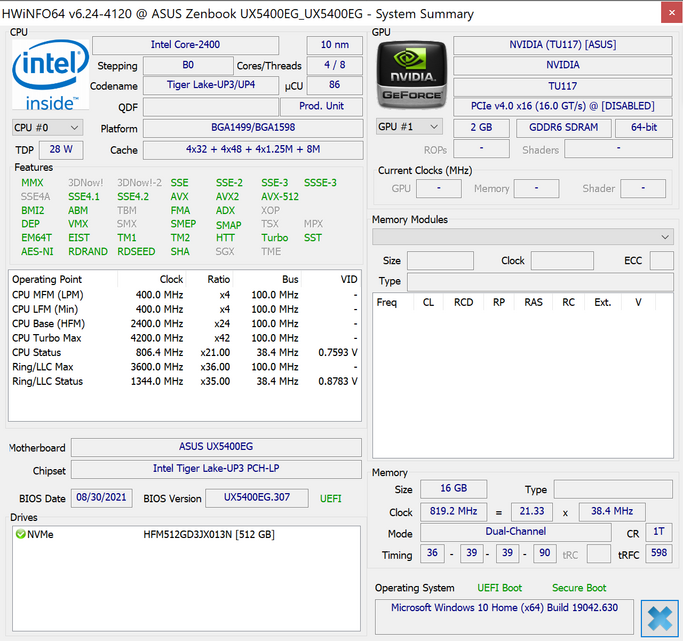This screenshot has height=641, width=683.
Task: Select the Ring/LLC Status row
Action: pos(185,381)
